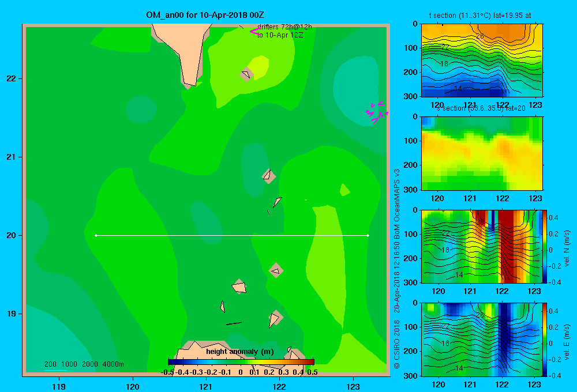Screen dimensions: 577x392
Task: Click the height anomaly colorbar
Action: pos(241,362)
